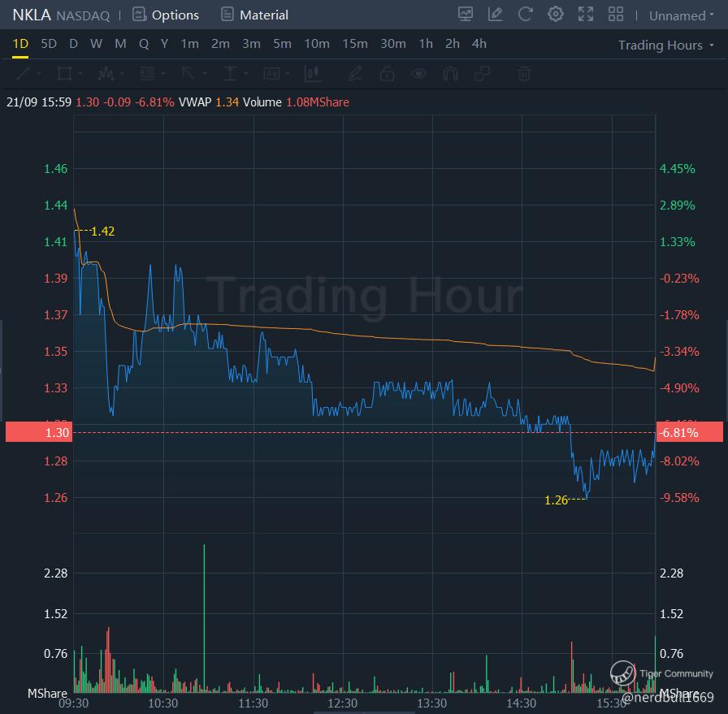This screenshot has height=714, width=728.
Task: Toggle the drawing lock icon
Action: [387, 73]
